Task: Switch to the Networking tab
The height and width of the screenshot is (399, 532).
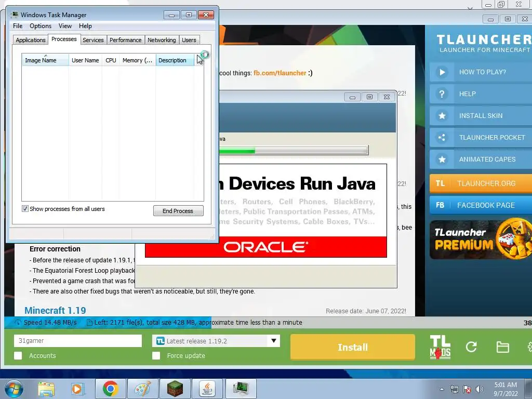Action: 162,40
